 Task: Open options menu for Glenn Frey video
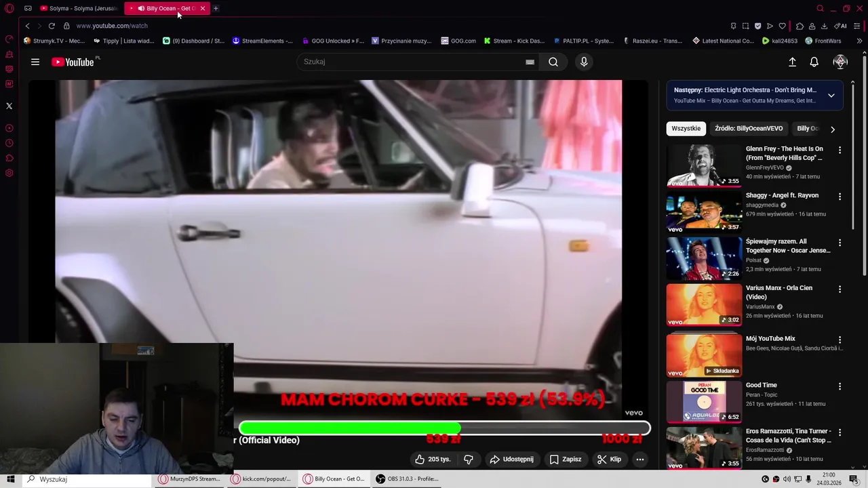(x=840, y=150)
